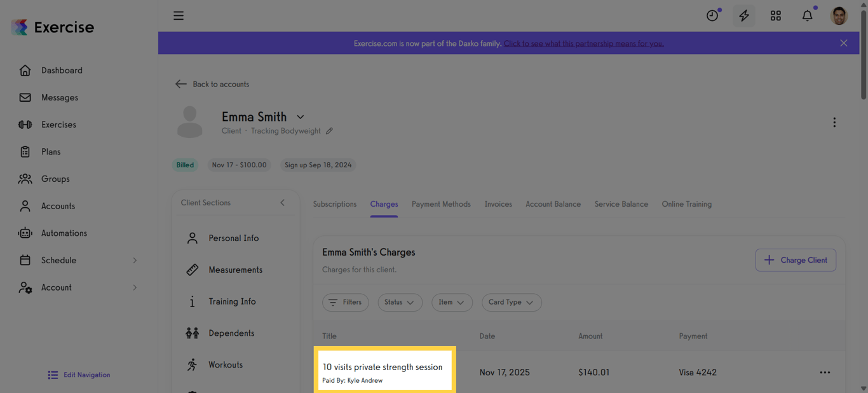Open the notifications bell icon
This screenshot has height=393, width=868.
[x=807, y=15]
